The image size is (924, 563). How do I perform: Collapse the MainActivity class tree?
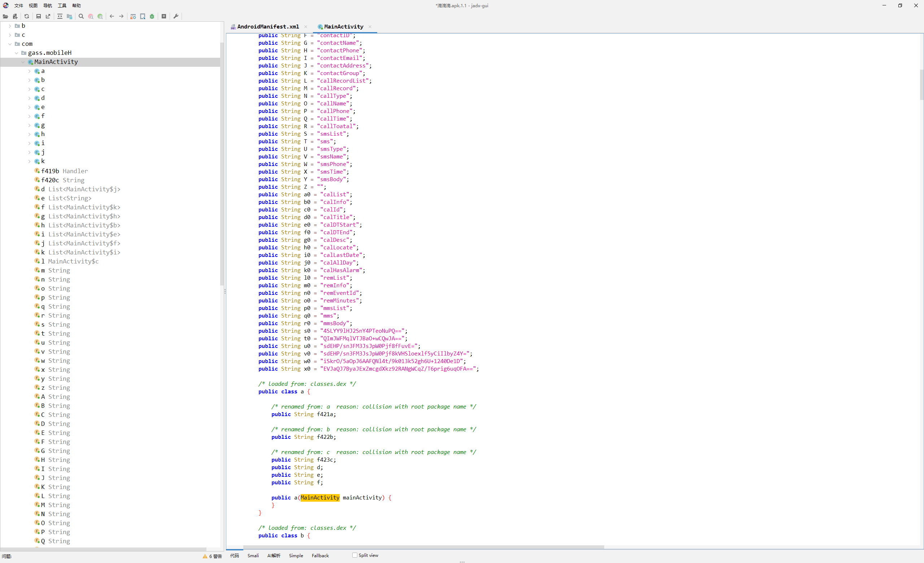click(21, 61)
